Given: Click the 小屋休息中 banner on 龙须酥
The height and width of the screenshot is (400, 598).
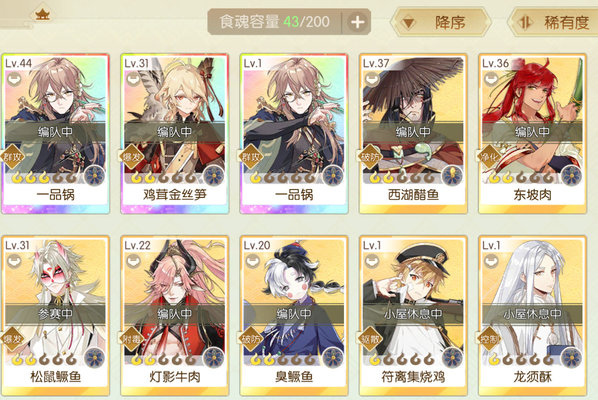Looking at the screenshot, I should tap(532, 314).
